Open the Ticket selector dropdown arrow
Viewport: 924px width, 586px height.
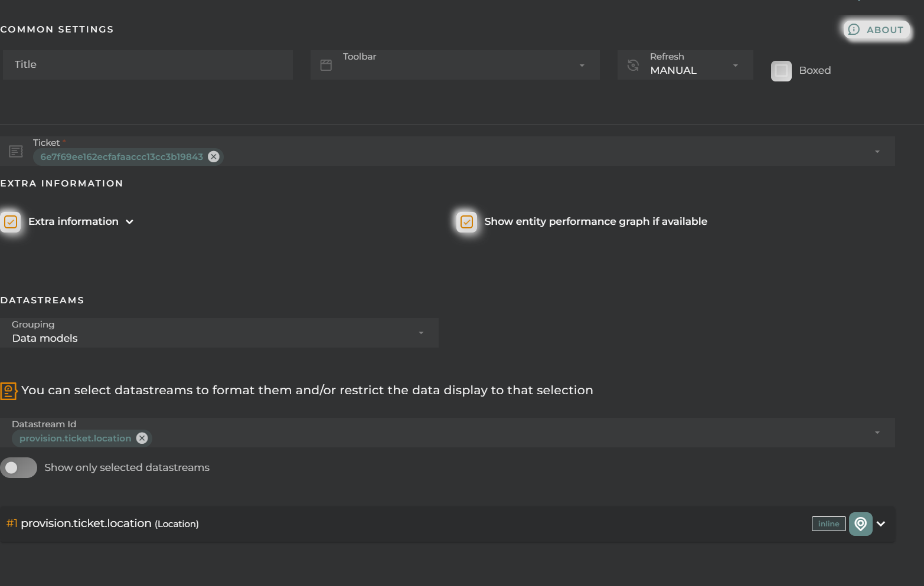(x=877, y=152)
